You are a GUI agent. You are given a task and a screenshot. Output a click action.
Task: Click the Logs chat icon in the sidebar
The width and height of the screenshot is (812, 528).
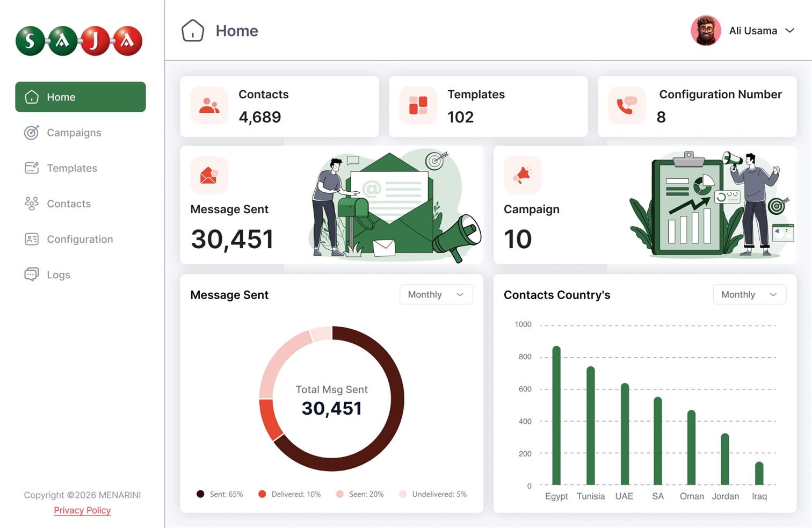click(32, 274)
